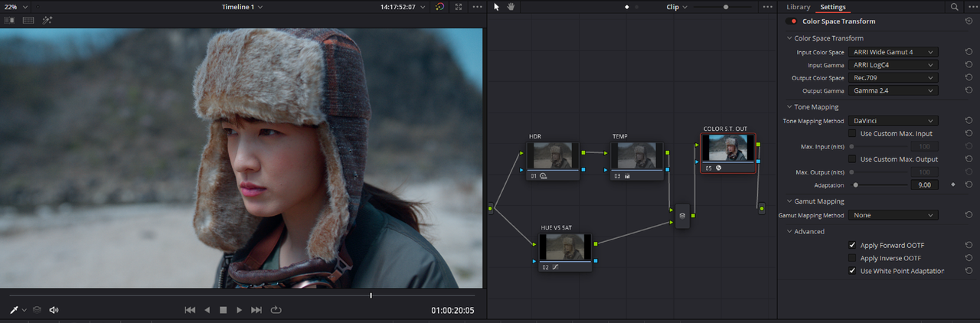Toggle the Color Space Transform effect on/off
The height and width of the screenshot is (323, 980).
[792, 21]
